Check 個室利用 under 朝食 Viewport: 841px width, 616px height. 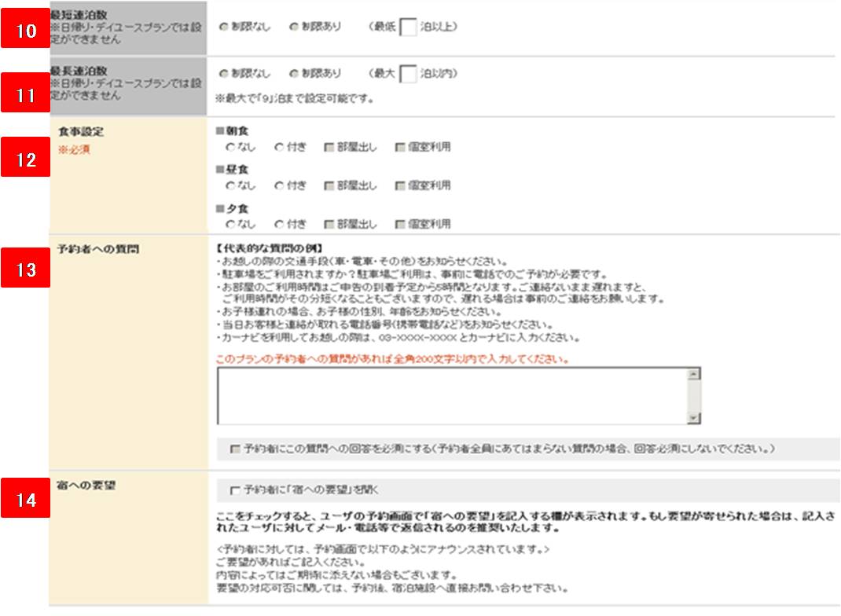tap(400, 148)
